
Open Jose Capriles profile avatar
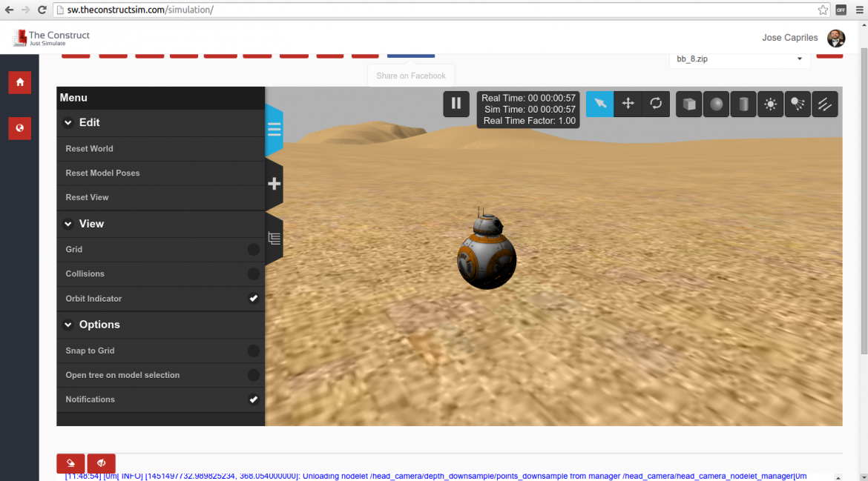[836, 38]
